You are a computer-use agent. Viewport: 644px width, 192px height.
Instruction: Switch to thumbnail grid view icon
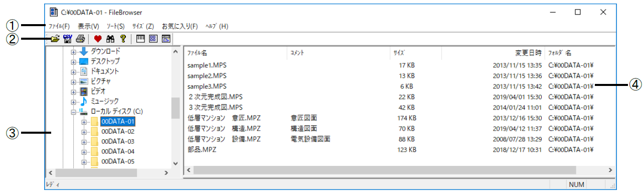coord(153,38)
